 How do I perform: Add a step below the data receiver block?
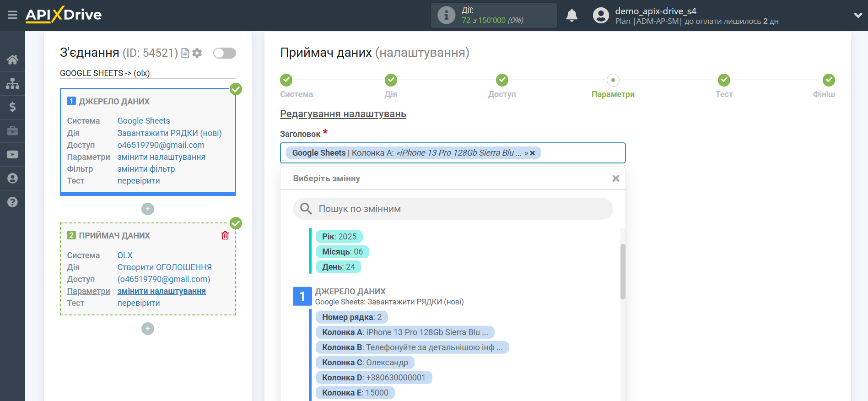tap(148, 329)
